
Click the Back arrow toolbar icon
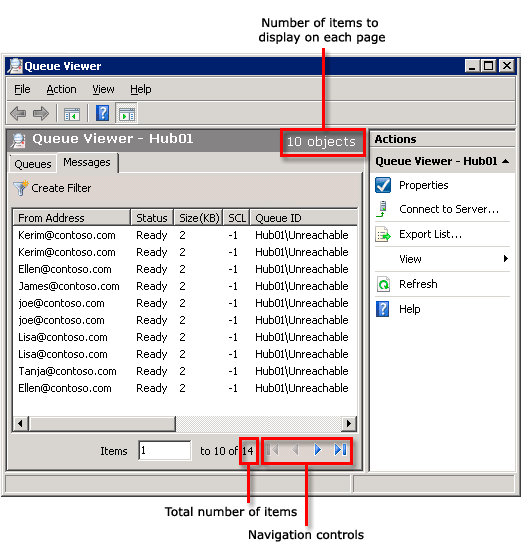pyautogui.click(x=18, y=114)
